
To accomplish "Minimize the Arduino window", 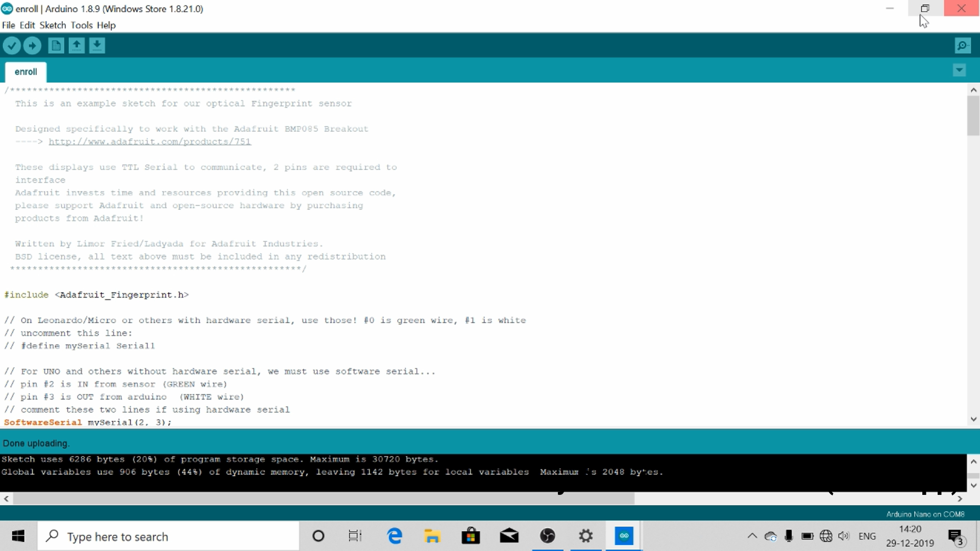I will 890,8.
